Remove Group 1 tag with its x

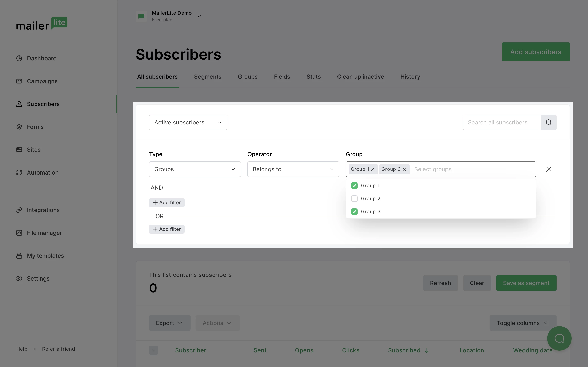click(x=373, y=169)
